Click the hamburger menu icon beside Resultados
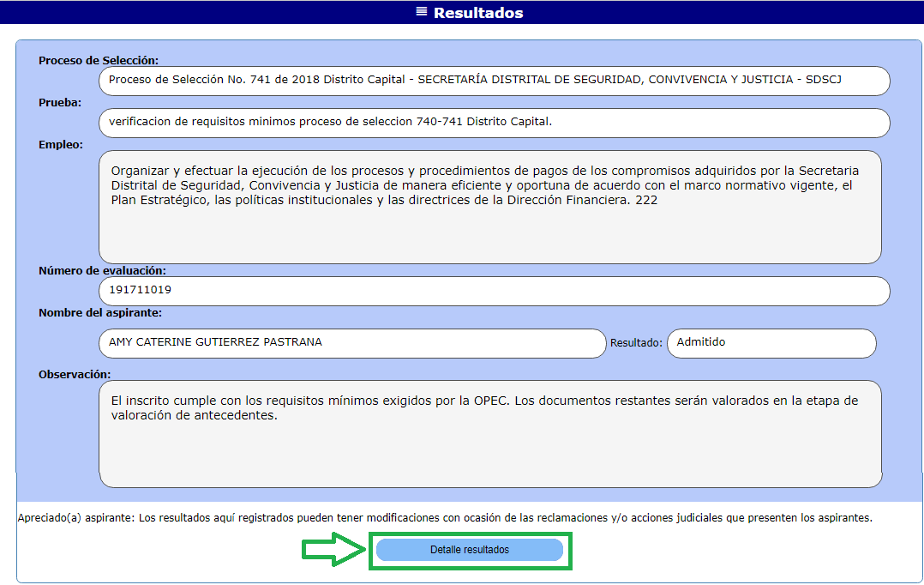 click(x=422, y=12)
